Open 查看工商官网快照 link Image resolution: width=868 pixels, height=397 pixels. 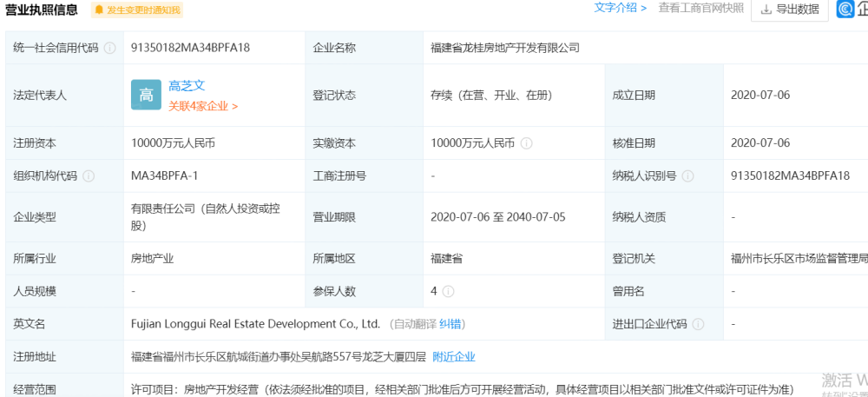(700, 9)
